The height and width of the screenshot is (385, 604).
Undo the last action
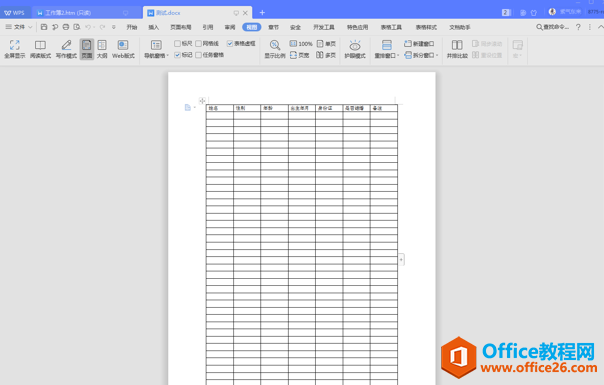tap(88, 27)
